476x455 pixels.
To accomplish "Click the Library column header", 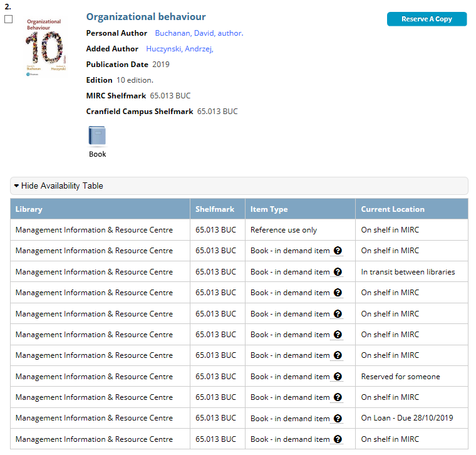I will (x=29, y=209).
